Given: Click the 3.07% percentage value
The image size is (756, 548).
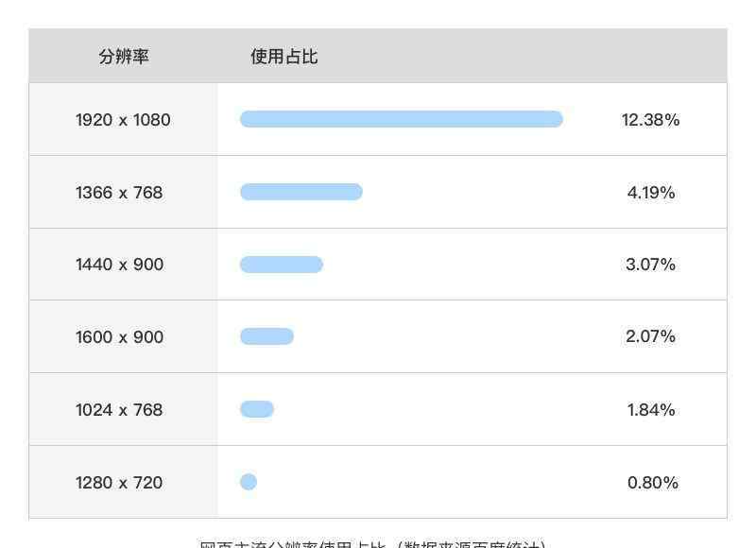Looking at the screenshot, I should 650,265.
